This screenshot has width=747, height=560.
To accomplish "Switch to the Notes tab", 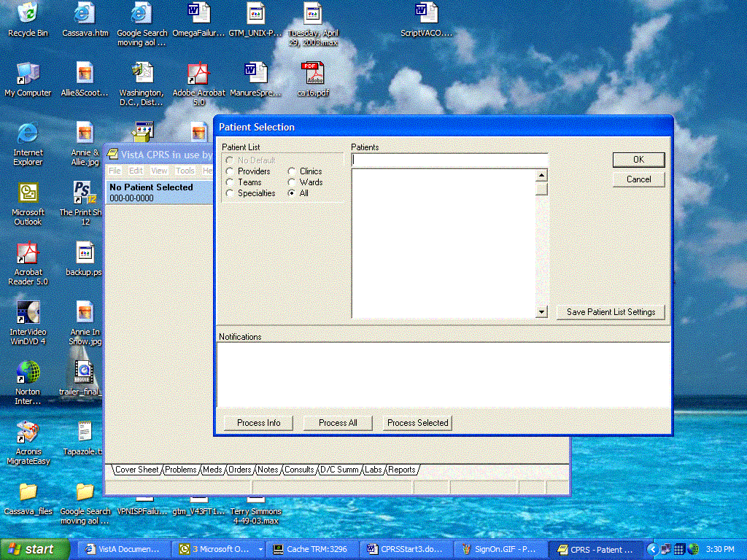I will pos(268,470).
